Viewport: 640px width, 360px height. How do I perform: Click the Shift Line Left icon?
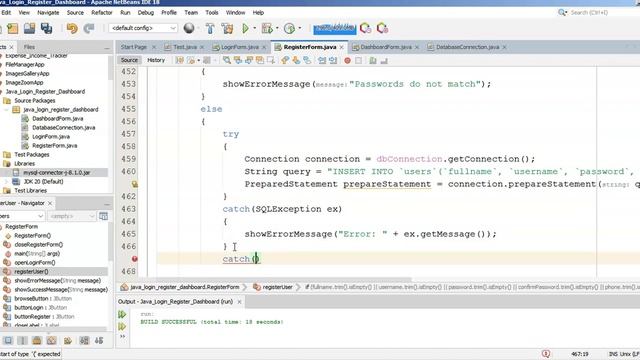click(x=322, y=60)
